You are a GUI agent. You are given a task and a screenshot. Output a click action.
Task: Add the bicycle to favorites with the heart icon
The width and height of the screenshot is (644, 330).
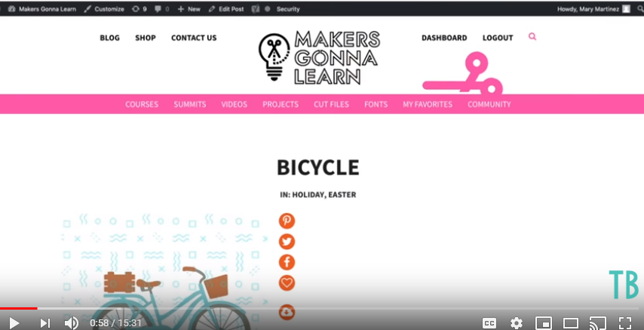287,283
